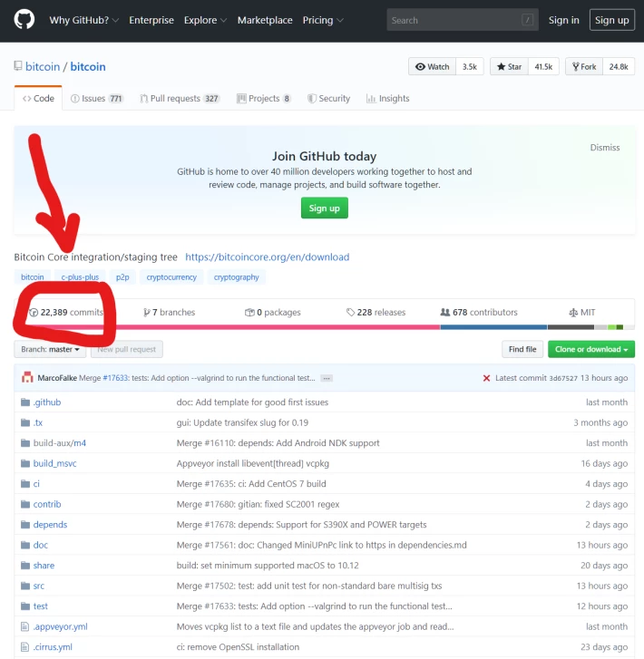
Task: Click the cryptocurrency topic tag
Action: 171,277
